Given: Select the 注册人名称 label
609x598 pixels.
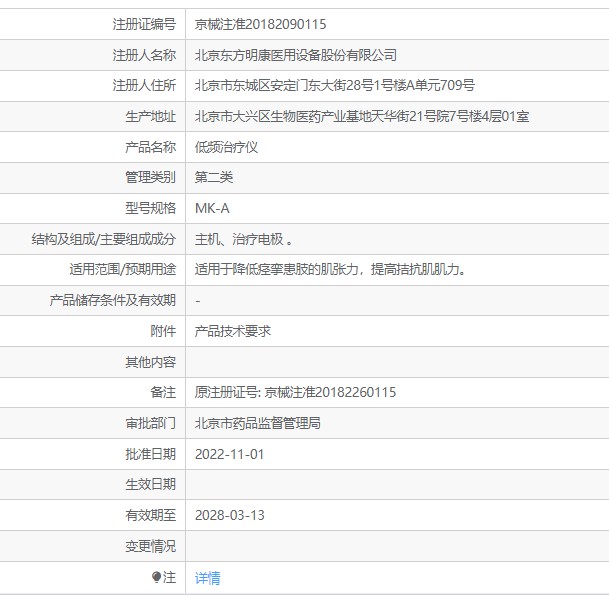Looking at the screenshot, I should click(144, 55).
